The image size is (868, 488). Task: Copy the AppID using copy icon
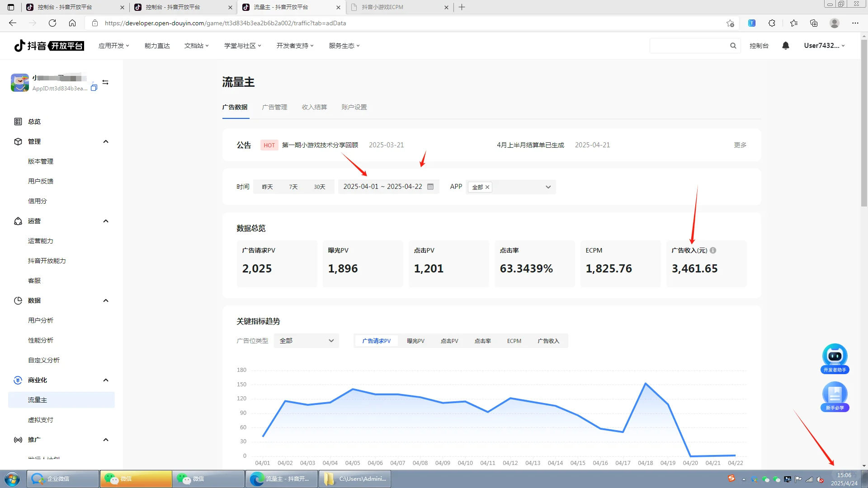tap(94, 88)
